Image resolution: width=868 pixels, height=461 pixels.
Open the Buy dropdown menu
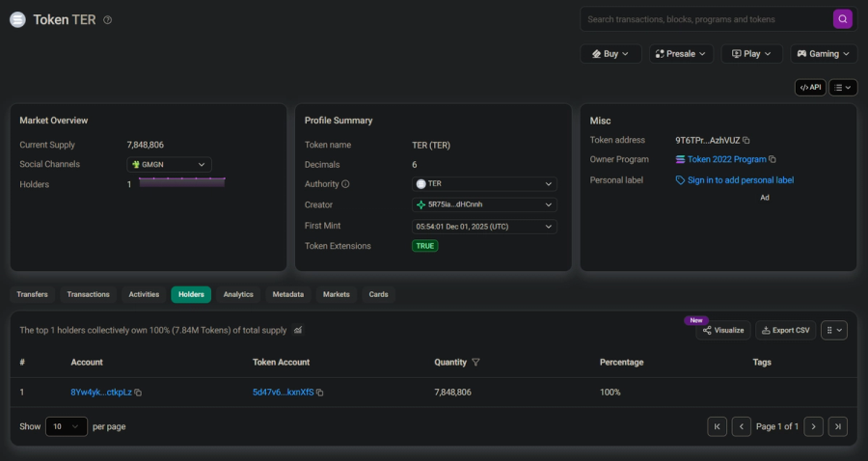[610, 54]
